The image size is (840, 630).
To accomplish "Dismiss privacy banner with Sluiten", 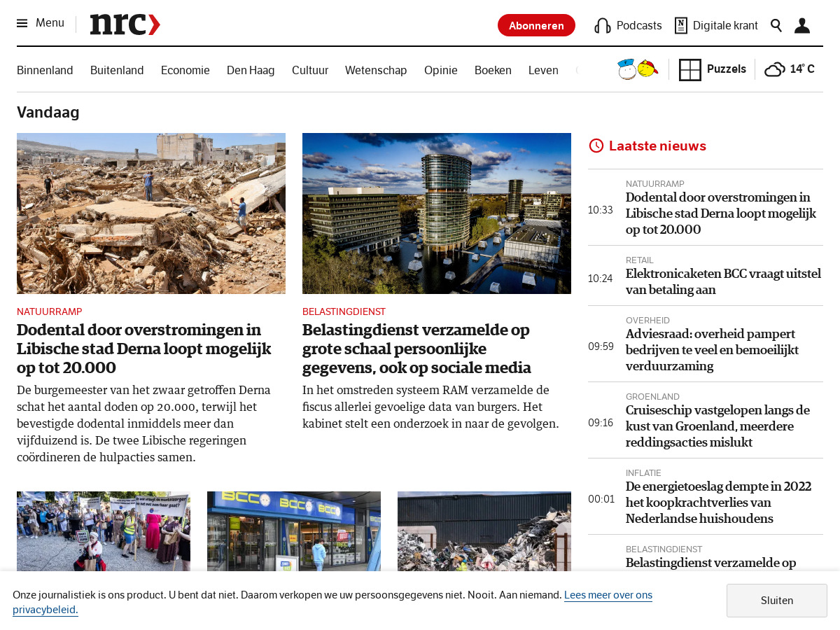I will point(776,601).
